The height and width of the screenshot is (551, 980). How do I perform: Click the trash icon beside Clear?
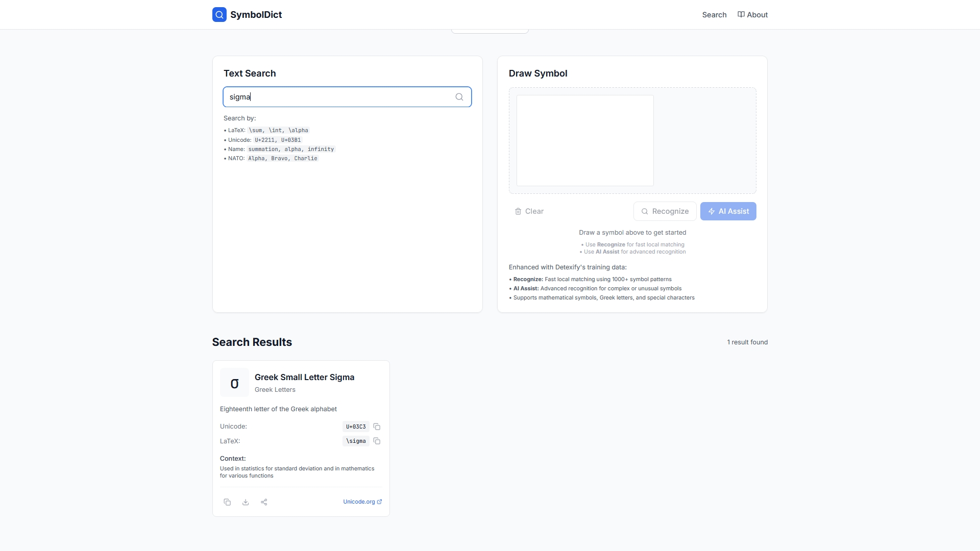[518, 211]
